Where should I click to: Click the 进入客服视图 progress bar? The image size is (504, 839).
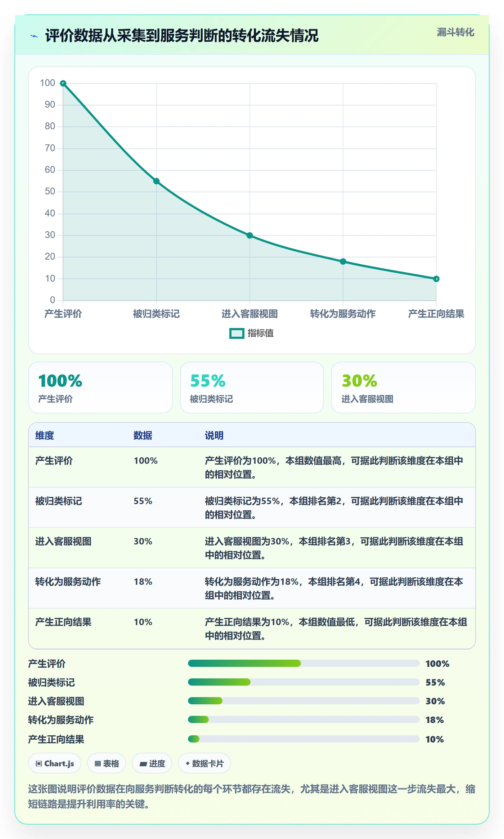tap(304, 701)
